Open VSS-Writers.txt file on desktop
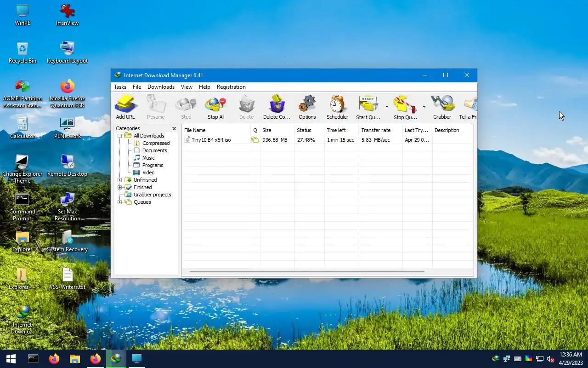588x368 pixels. tap(67, 279)
